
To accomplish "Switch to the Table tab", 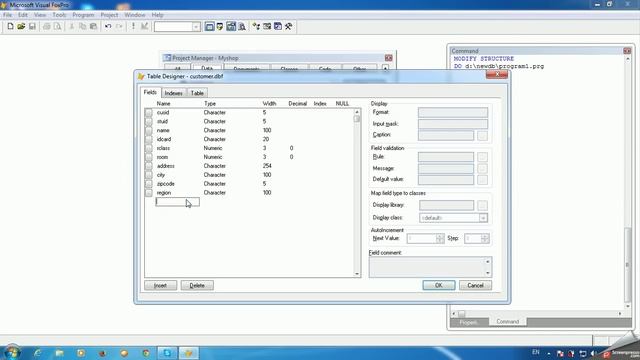I will pyautogui.click(x=197, y=93).
